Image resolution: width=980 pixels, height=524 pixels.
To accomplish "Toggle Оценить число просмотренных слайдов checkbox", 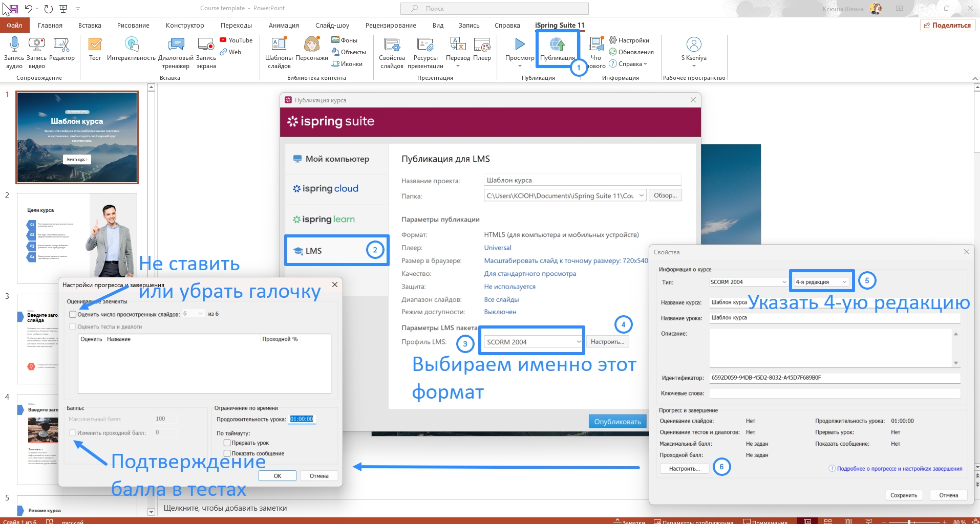I will (x=73, y=314).
